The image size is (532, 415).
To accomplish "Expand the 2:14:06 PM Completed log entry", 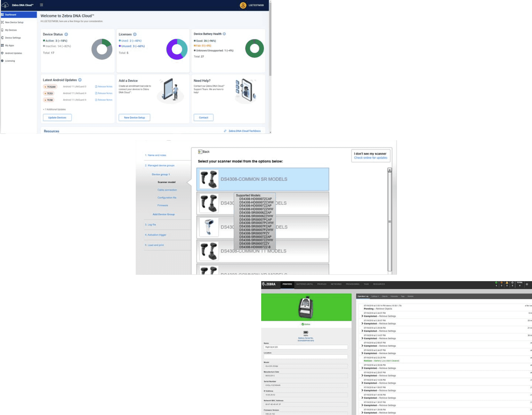I will (362, 383).
